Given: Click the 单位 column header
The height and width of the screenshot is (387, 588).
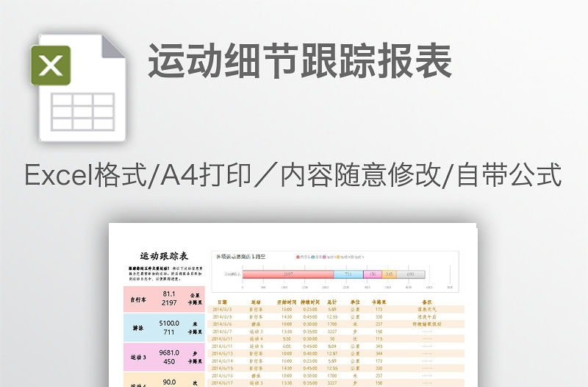Looking at the screenshot, I should [355, 302].
